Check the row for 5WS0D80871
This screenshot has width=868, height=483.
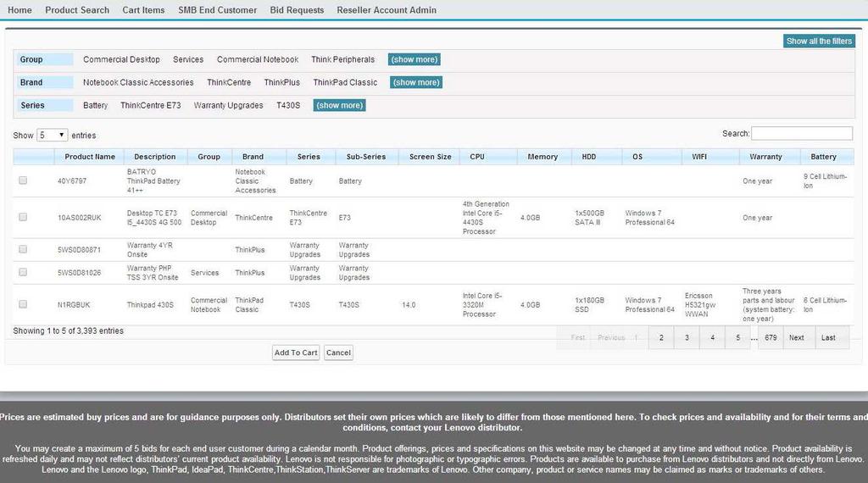click(23, 249)
